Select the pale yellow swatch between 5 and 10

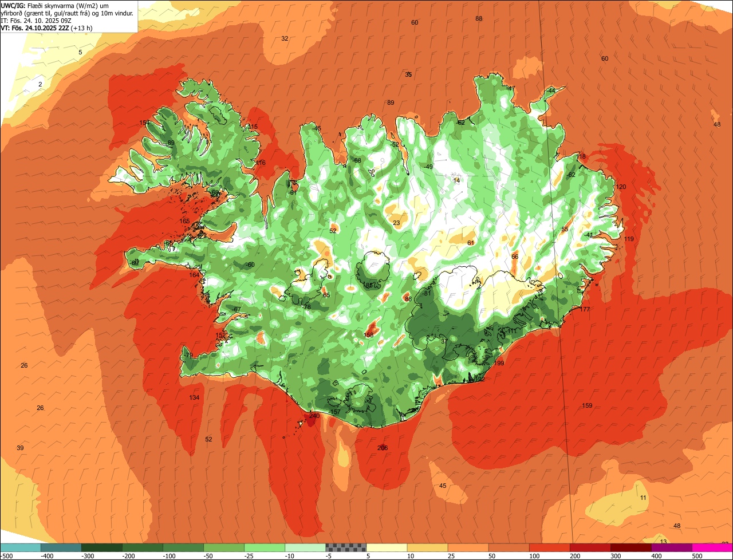point(387,547)
